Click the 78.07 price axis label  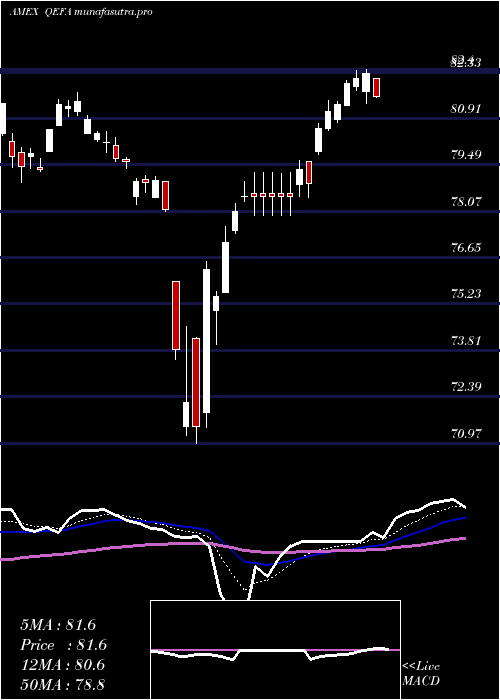pos(466,201)
